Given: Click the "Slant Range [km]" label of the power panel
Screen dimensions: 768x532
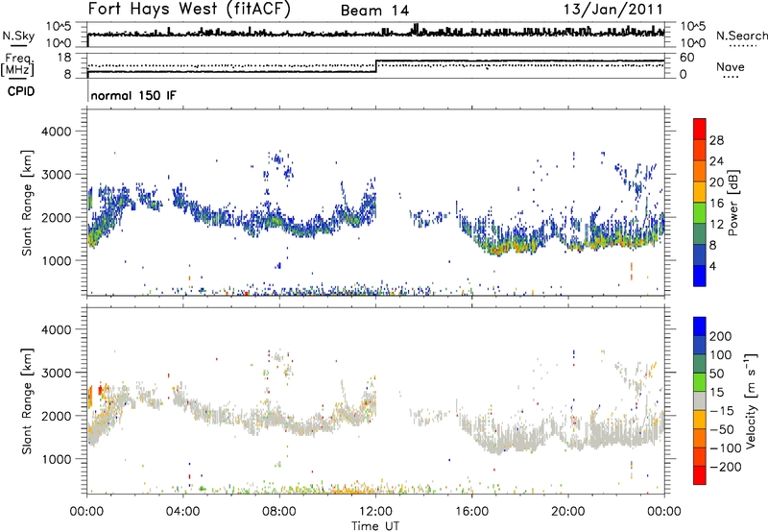Looking at the screenshot, I should tap(27, 203).
